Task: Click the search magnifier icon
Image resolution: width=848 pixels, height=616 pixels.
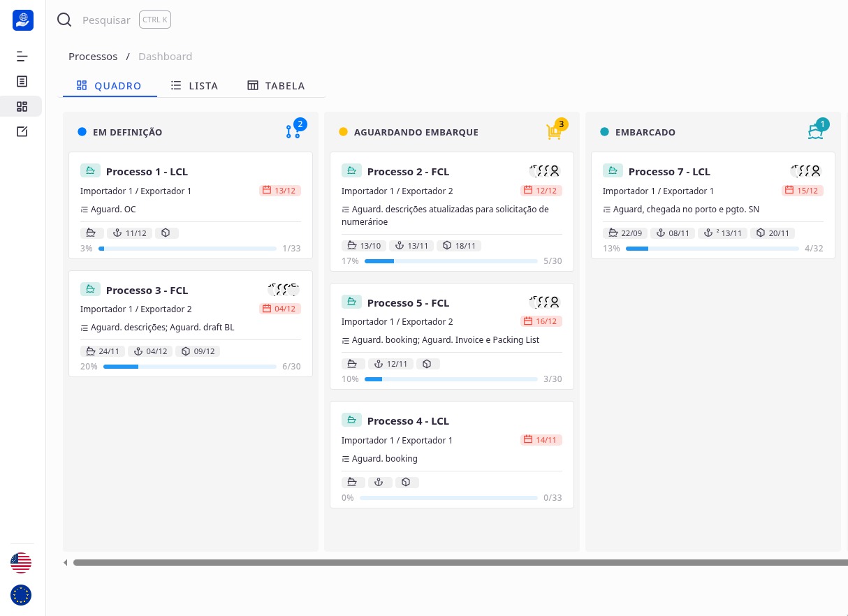Action: [x=64, y=20]
